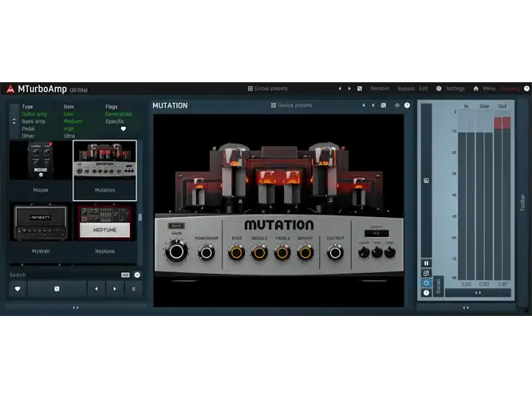Screen dimensions: 532x399
Task: Click small icon in the meter side strip
Action: pyautogui.click(x=427, y=180)
